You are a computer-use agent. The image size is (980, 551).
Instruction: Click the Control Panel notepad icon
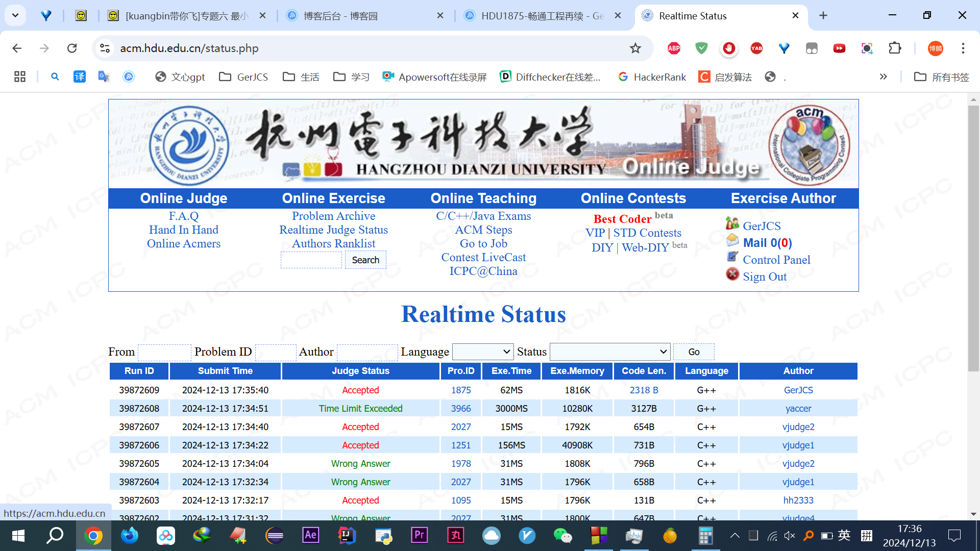tap(732, 257)
